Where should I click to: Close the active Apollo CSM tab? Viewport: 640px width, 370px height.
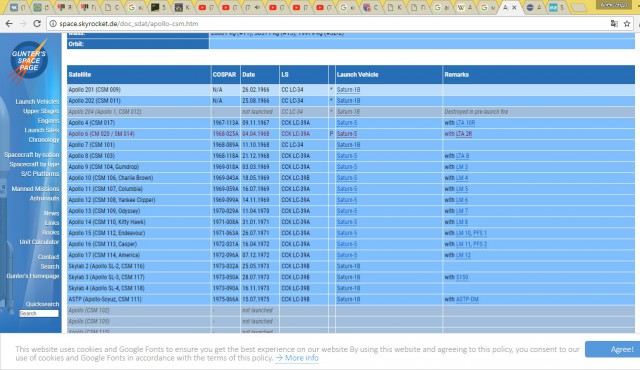(514, 7)
